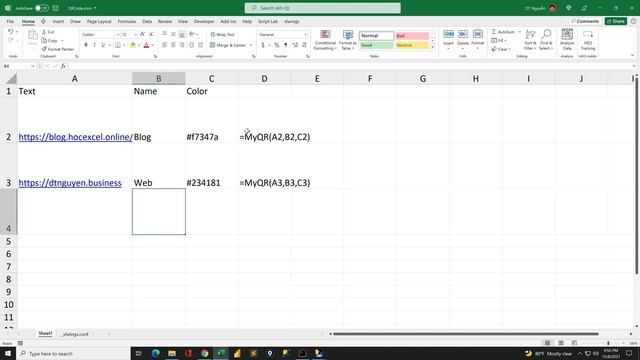Open the File menu

pyautogui.click(x=10, y=21)
